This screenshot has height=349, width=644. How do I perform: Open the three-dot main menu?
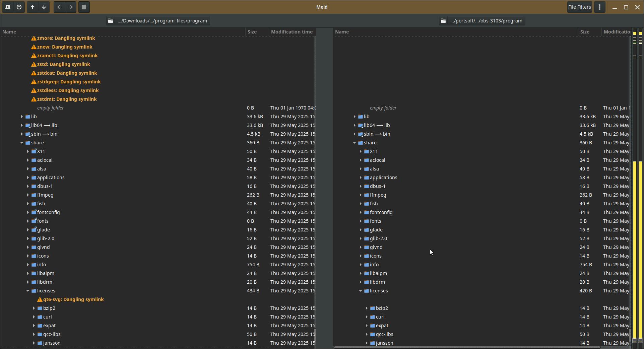[600, 7]
